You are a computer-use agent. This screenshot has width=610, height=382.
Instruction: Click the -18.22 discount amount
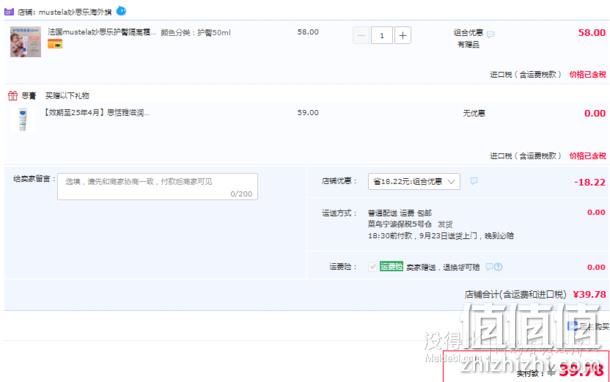coord(590,182)
